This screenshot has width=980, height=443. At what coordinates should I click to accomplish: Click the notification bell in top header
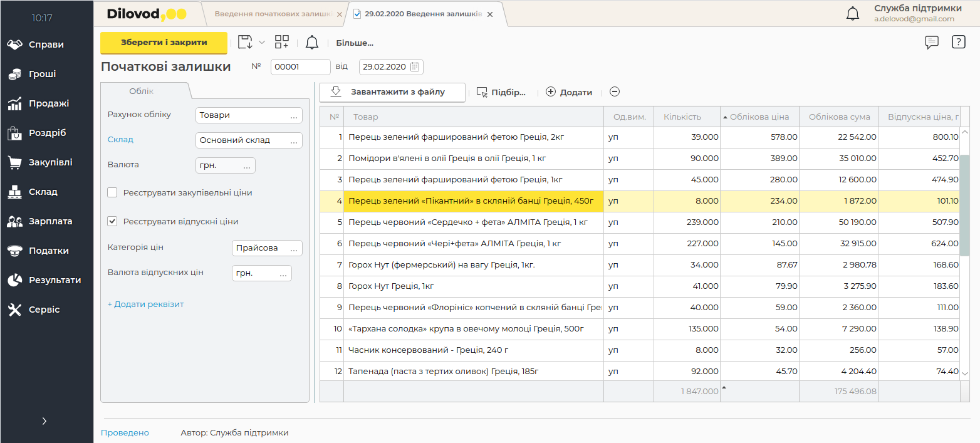852,14
